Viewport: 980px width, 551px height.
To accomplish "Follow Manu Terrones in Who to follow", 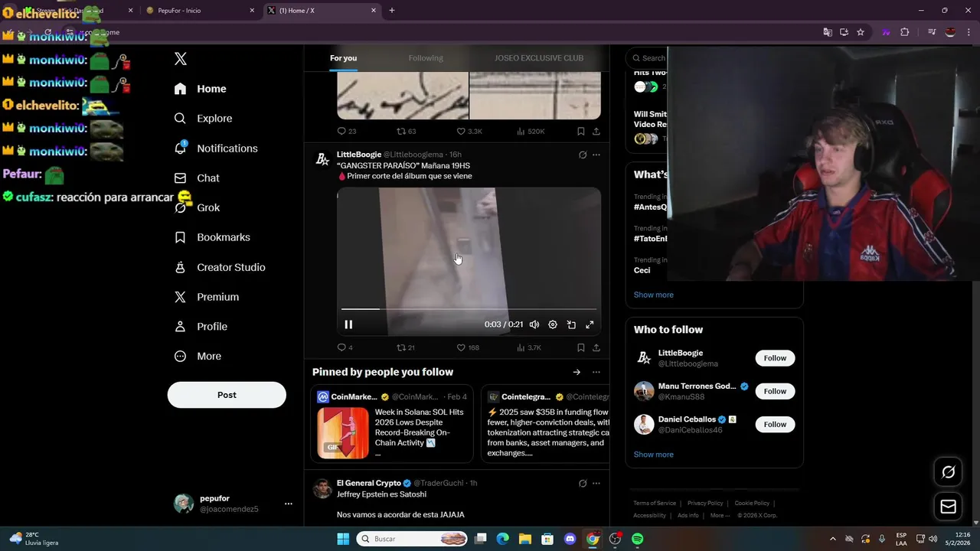I will click(x=775, y=391).
